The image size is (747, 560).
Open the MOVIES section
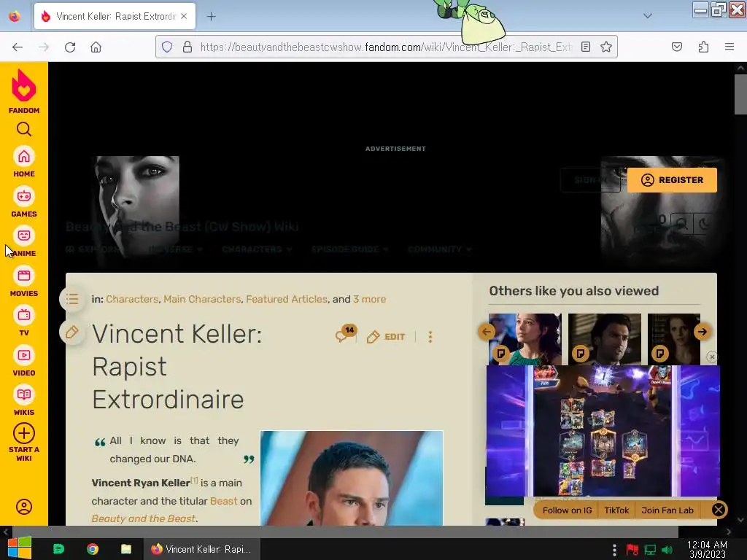pos(24,282)
